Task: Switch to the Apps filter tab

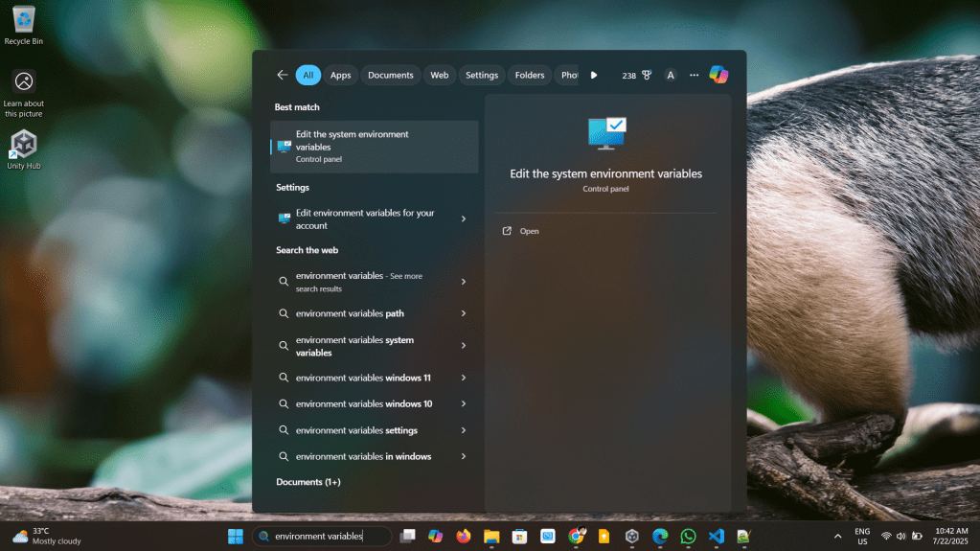Action: (341, 75)
